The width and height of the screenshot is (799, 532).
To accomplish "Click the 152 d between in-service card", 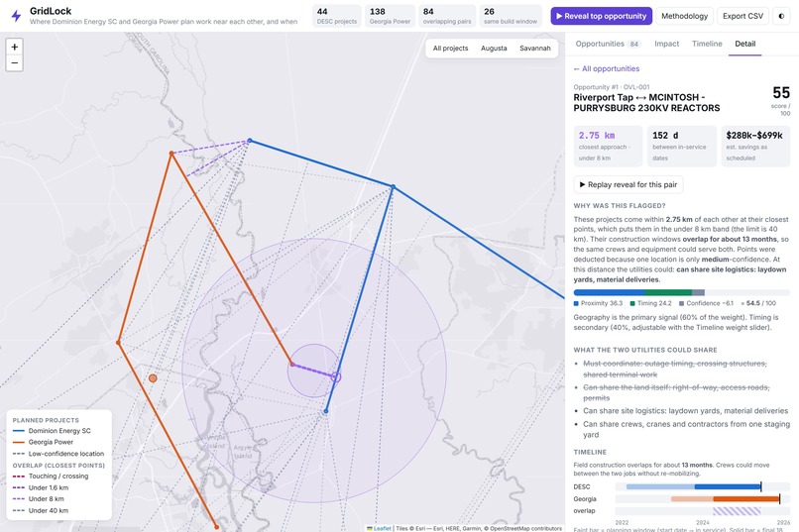I will (682, 146).
